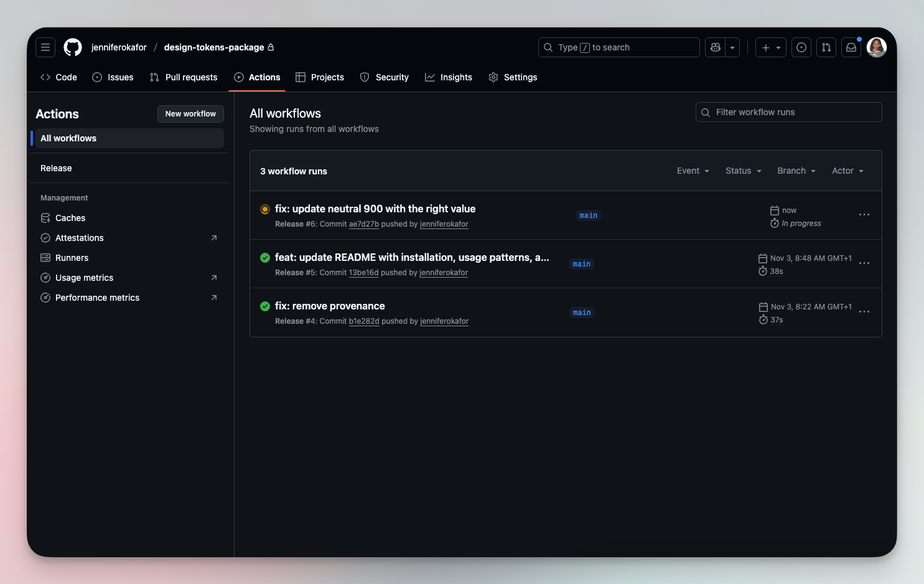Click the New workflow button
This screenshot has width=924, height=584.
click(190, 114)
